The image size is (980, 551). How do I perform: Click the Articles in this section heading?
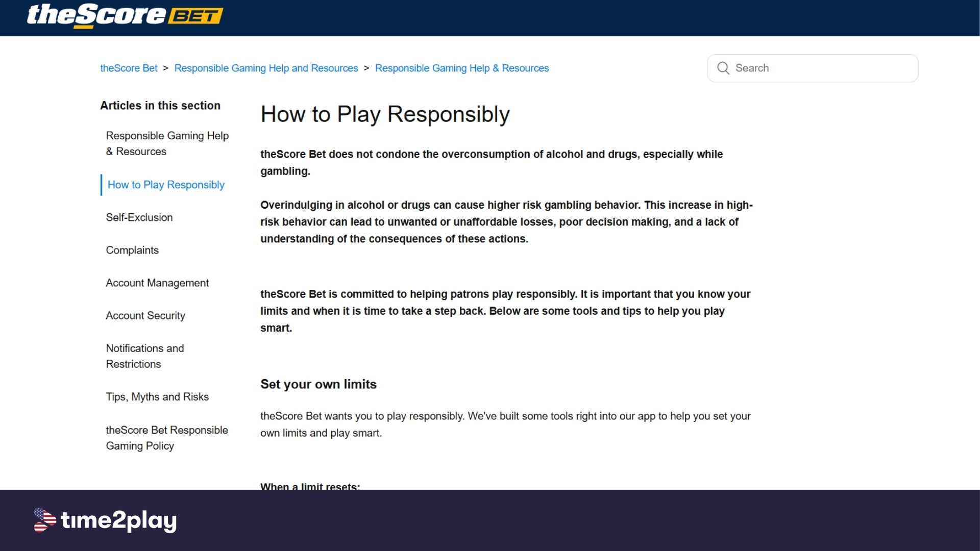(160, 106)
